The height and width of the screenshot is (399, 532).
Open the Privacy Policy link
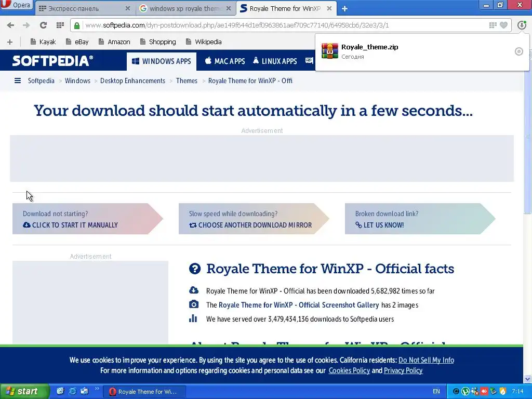pyautogui.click(x=403, y=370)
